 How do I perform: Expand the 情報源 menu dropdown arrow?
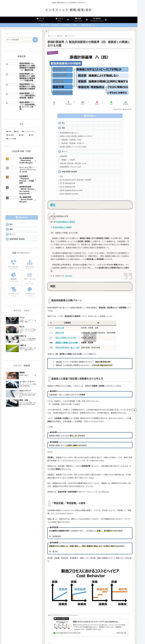pyautogui.click(x=106, y=20)
